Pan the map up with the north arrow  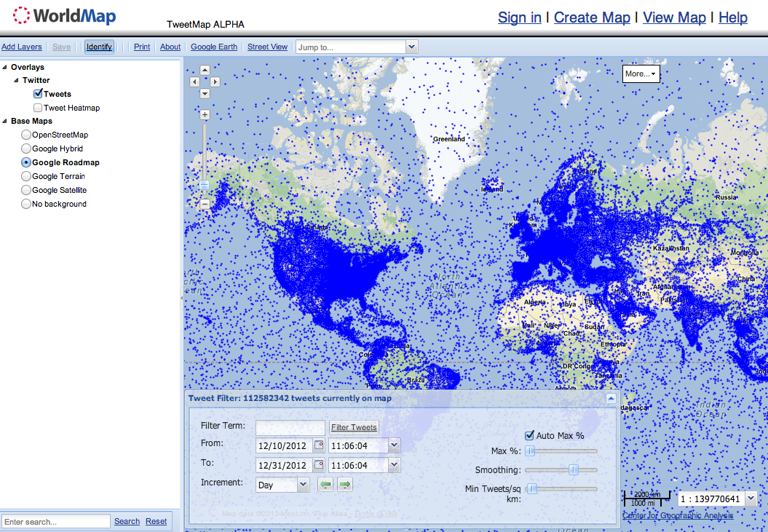[205, 71]
